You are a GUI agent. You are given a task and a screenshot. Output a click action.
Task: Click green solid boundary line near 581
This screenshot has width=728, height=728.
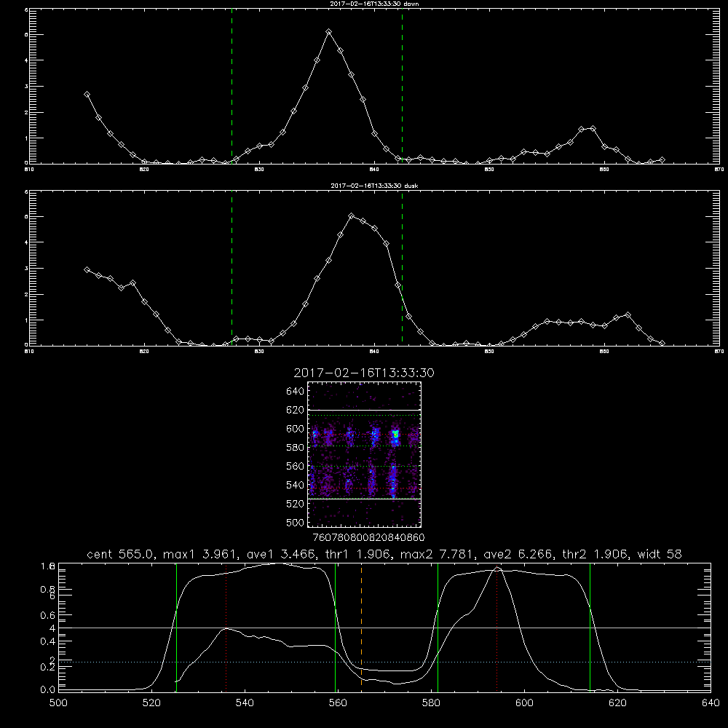[438, 627]
